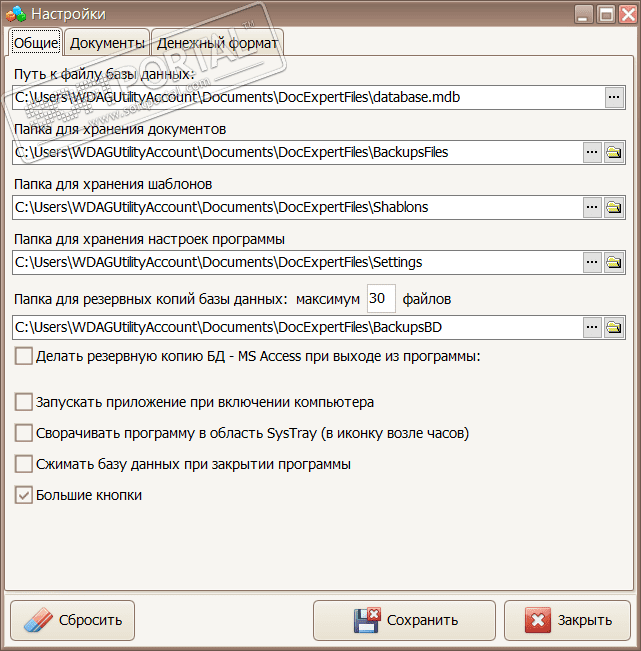Click the maximum backup files number field
641x651 pixels.
pyautogui.click(x=381, y=298)
